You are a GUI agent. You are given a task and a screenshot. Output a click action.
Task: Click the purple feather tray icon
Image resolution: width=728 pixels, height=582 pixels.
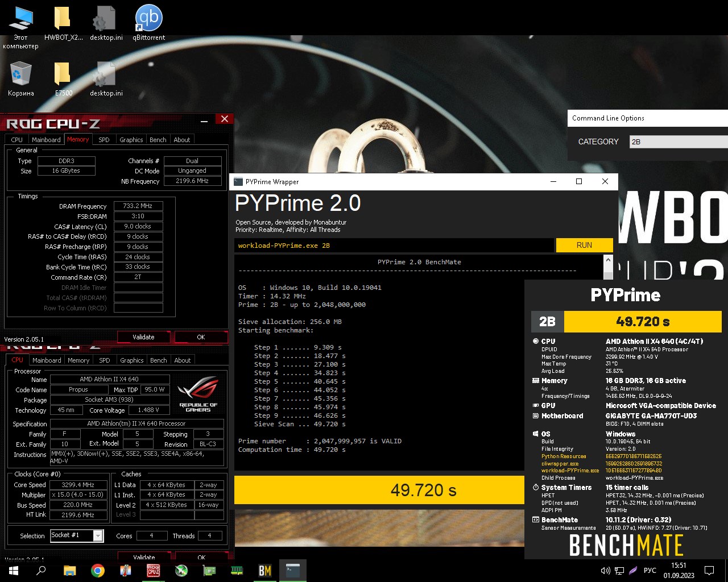point(633,571)
